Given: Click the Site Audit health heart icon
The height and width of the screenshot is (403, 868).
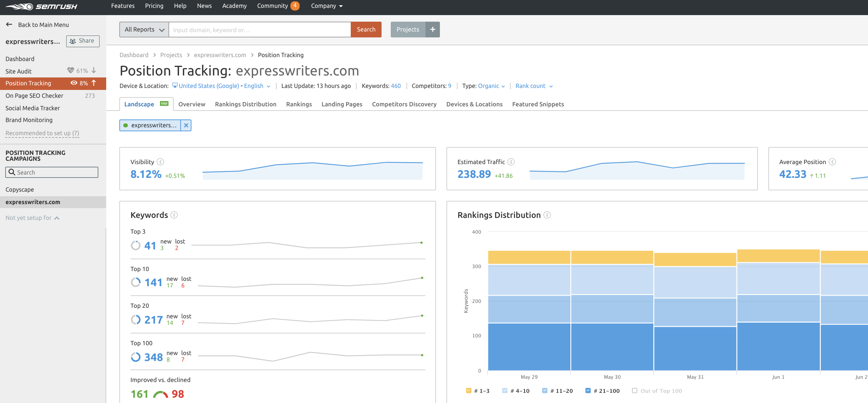Looking at the screenshot, I should pos(70,71).
